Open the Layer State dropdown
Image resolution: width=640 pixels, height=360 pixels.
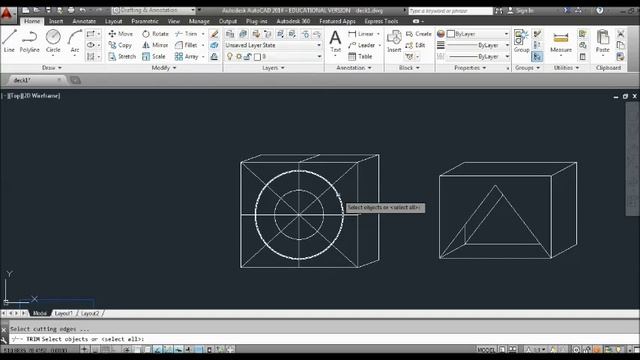(x=273, y=45)
